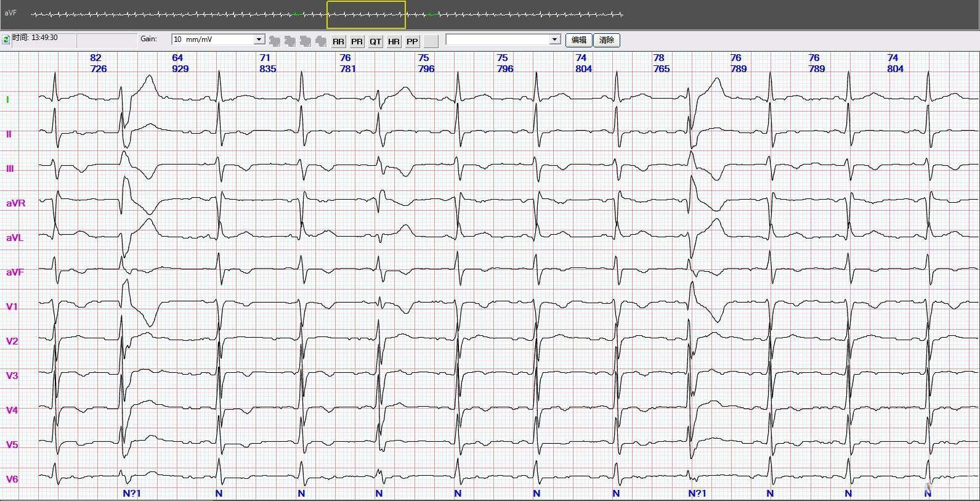Open the Gain mm/mV dropdown
The image size is (980, 501).
coord(259,39)
